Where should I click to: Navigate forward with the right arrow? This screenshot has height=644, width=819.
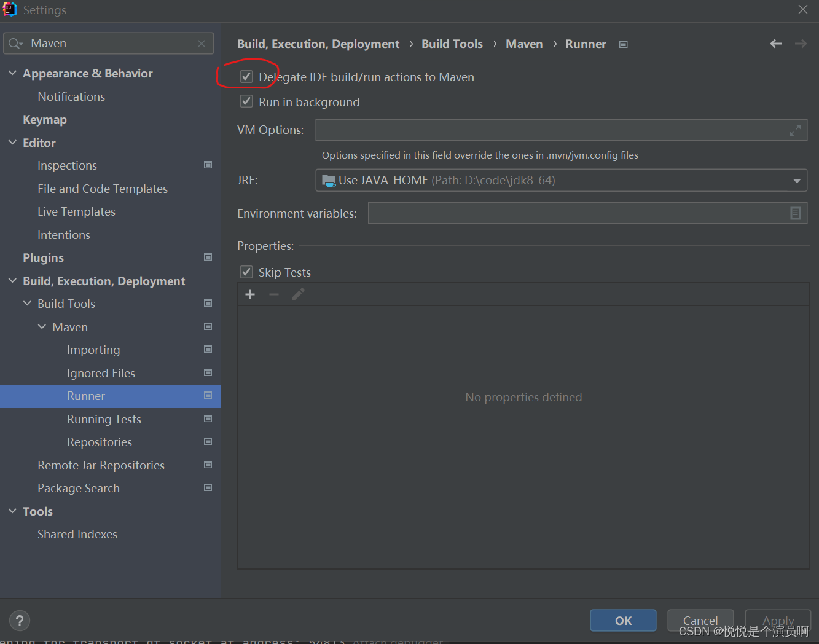click(x=801, y=44)
